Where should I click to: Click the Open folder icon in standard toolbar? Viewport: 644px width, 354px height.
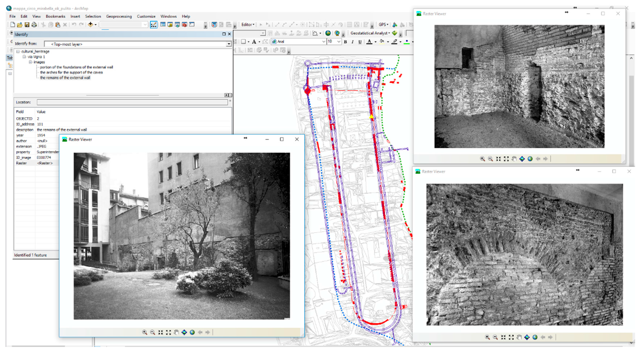pos(20,25)
